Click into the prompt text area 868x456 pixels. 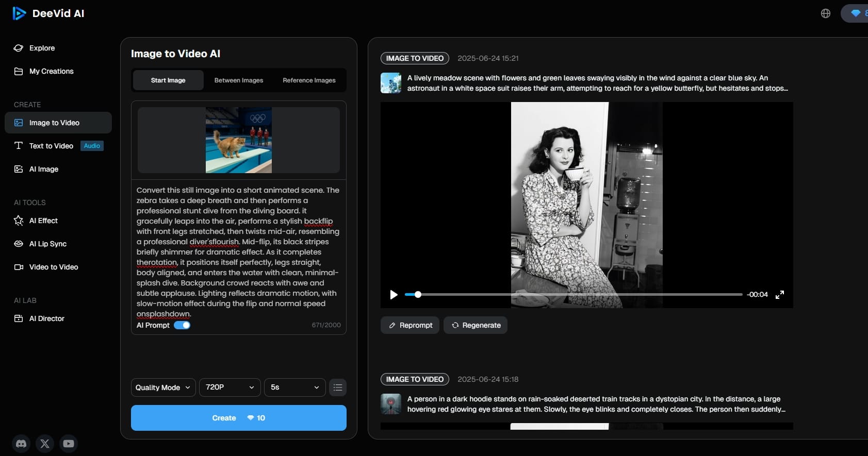[238, 251]
